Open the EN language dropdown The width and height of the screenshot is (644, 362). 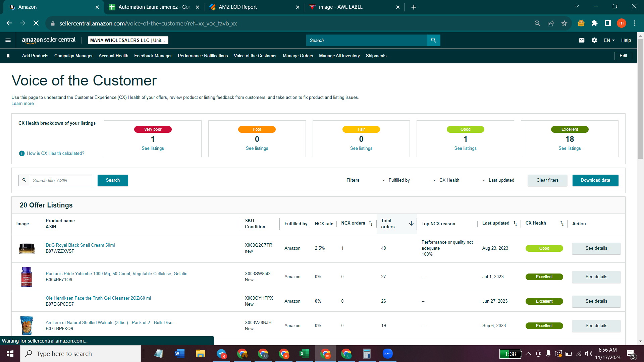(x=609, y=40)
